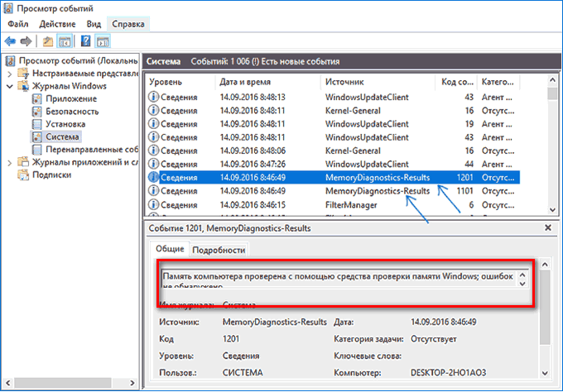
Task: Collapse the Журналы Windows tree node
Action: [10, 86]
